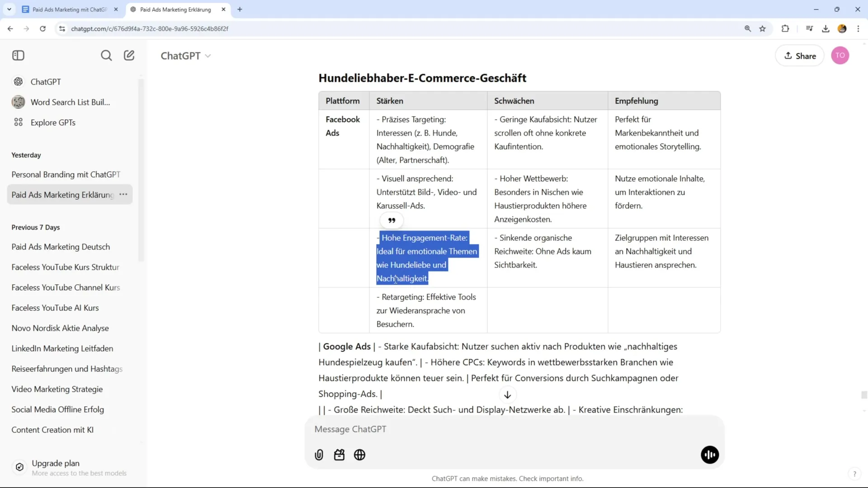
Task: Open the Video Marketing Strategie chat
Action: 70,389
